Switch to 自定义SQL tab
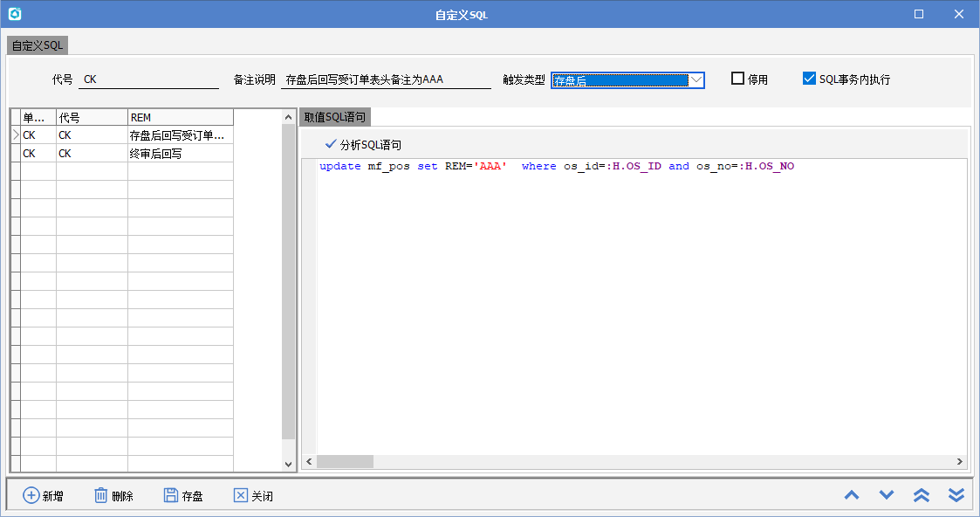The height and width of the screenshot is (517, 980). (38, 45)
